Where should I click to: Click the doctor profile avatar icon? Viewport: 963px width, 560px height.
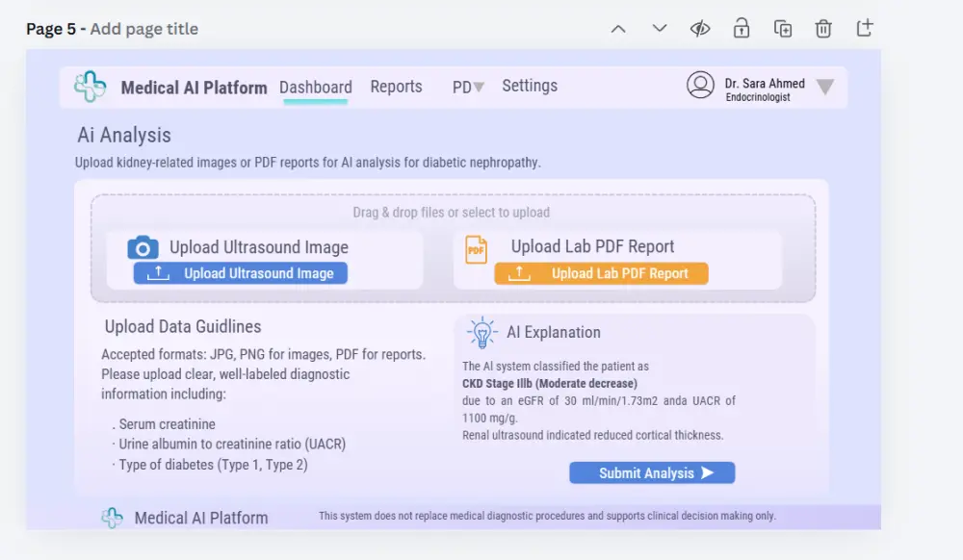[700, 86]
